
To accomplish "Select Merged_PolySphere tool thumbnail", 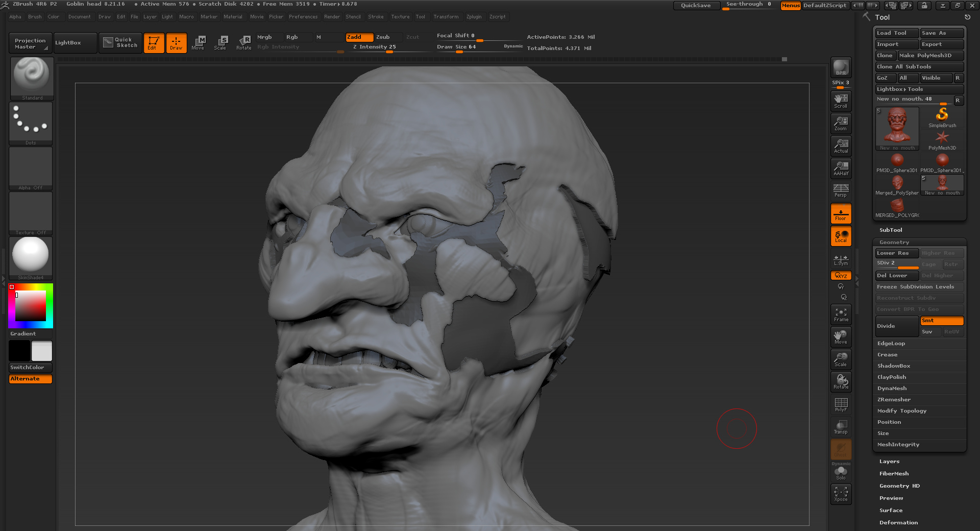I will tap(897, 185).
